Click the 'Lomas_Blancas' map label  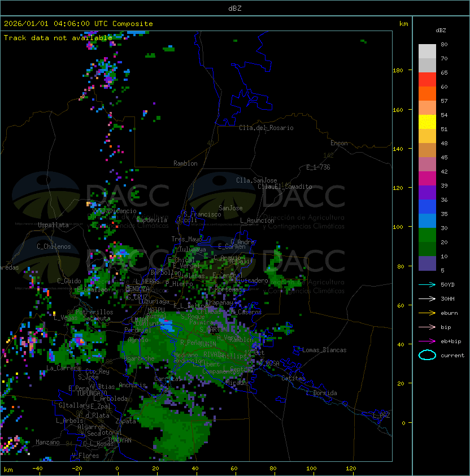324,350
